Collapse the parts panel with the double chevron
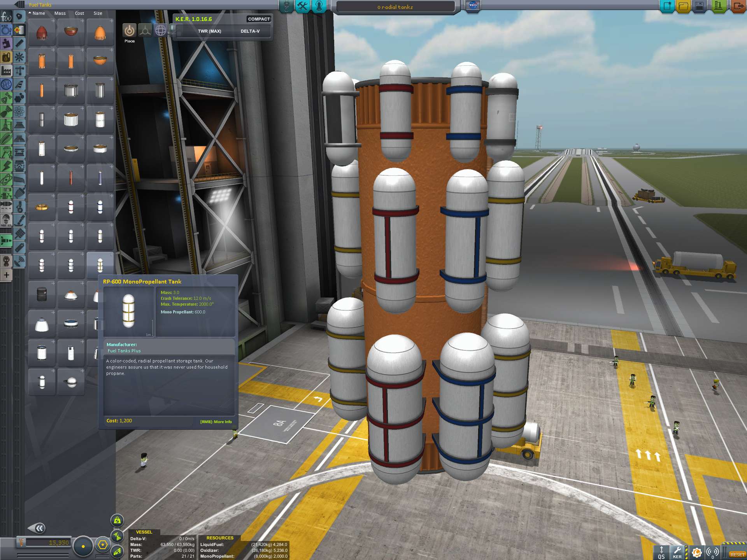 (39, 528)
